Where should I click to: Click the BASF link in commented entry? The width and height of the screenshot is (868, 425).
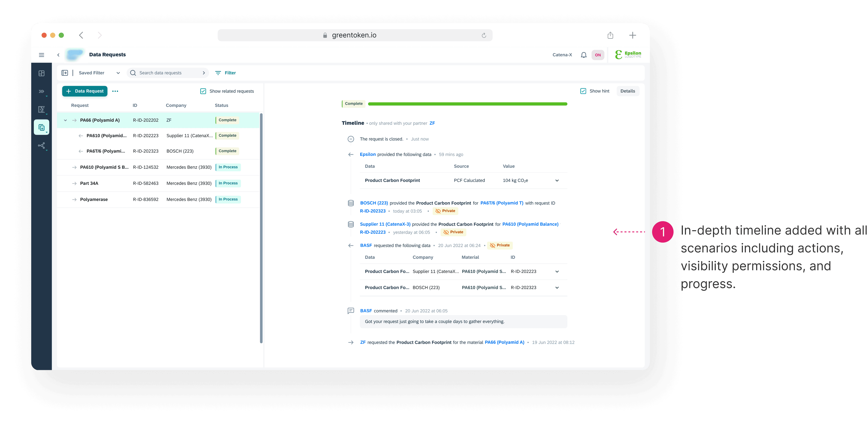(366, 311)
